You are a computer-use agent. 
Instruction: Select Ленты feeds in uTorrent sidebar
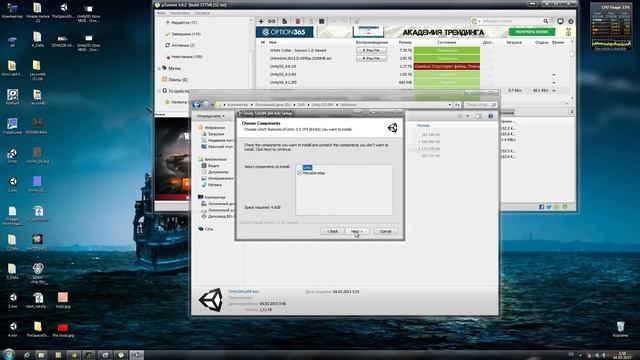[x=175, y=80]
